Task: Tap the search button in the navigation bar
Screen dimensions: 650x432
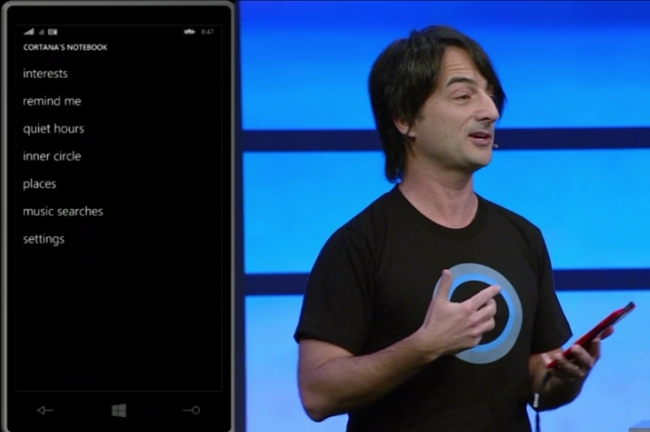Action: (x=192, y=410)
